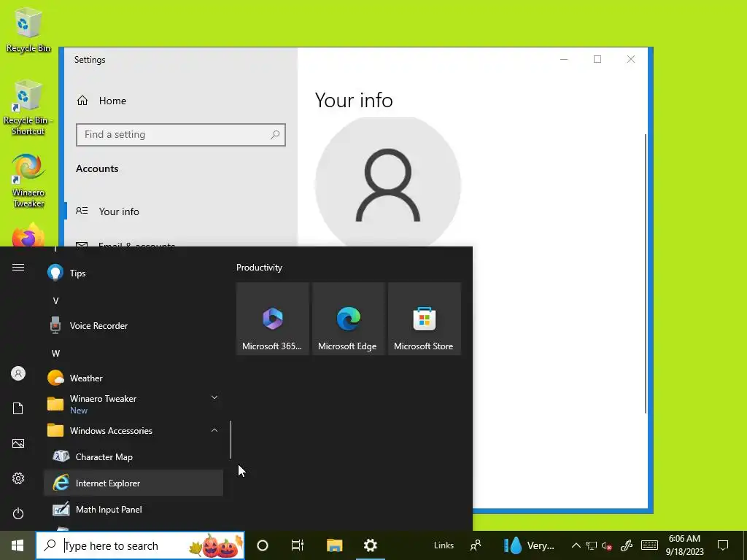Screen dimensions: 747x560
Task: Close the Settings window
Action: pos(631,59)
